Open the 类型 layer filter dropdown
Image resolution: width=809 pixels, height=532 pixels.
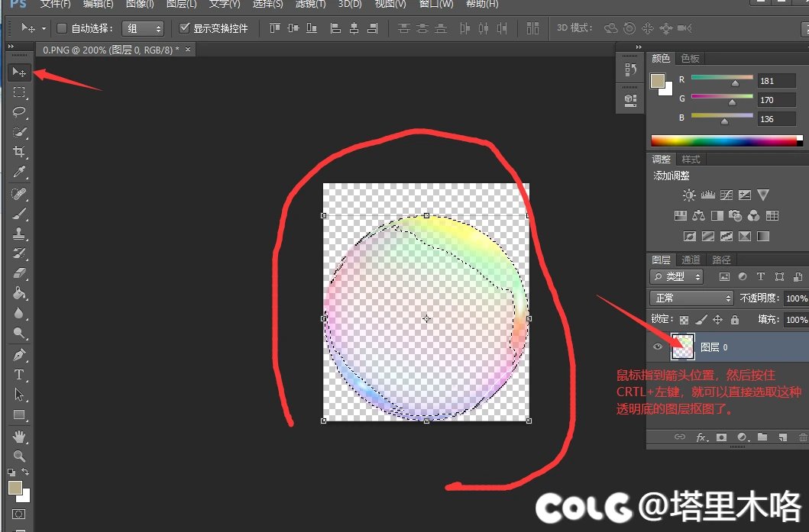coord(677,276)
